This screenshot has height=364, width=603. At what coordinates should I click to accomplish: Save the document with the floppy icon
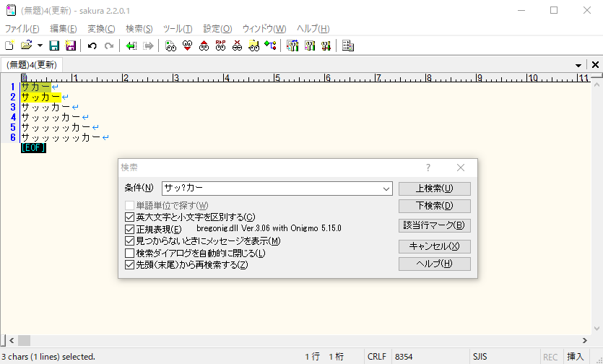point(54,45)
